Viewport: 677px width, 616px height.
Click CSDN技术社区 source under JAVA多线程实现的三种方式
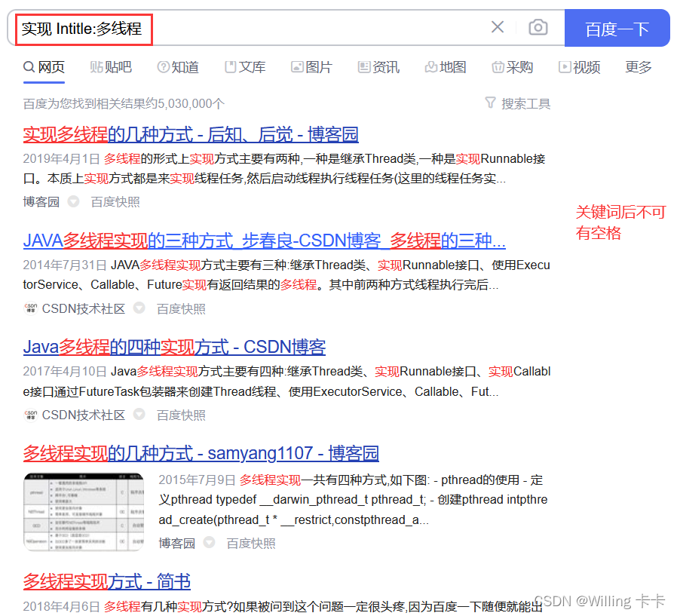click(84, 308)
